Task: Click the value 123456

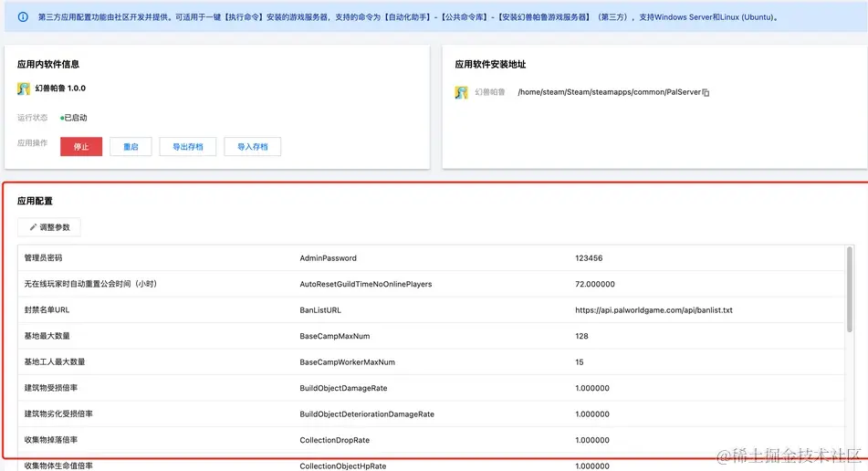Action: pos(589,258)
